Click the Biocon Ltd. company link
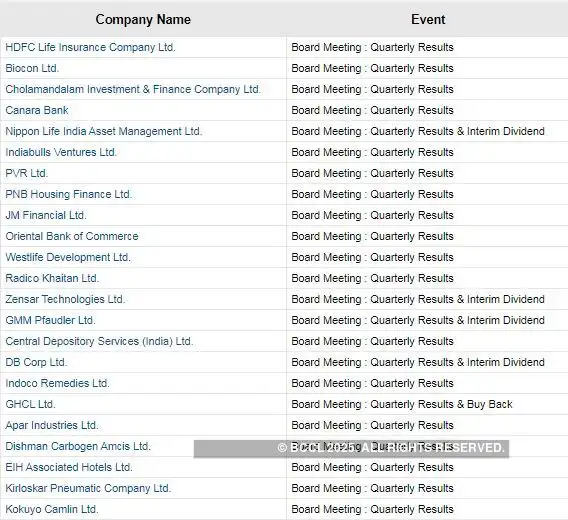Screen dimensions: 568x520 (x=32, y=68)
